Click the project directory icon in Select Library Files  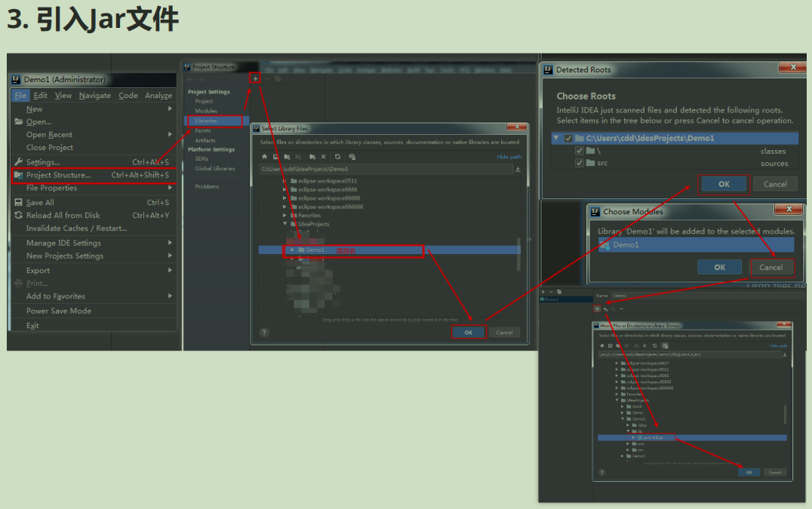287,157
